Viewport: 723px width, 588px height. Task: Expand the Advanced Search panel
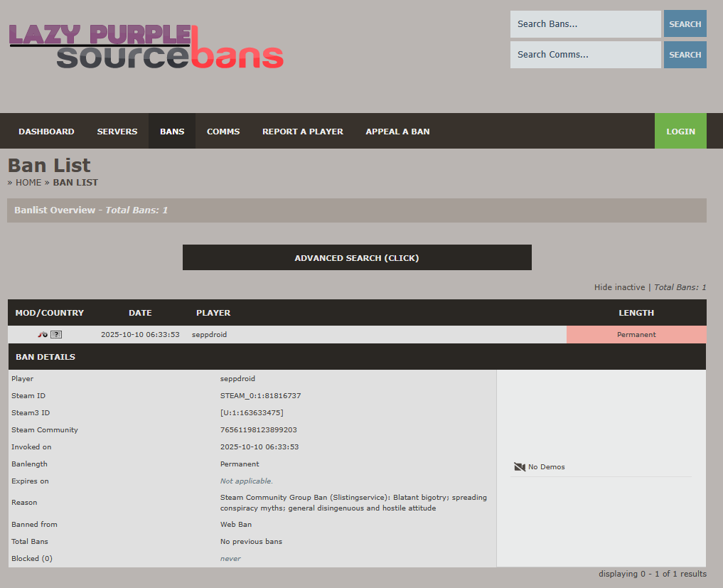click(357, 258)
